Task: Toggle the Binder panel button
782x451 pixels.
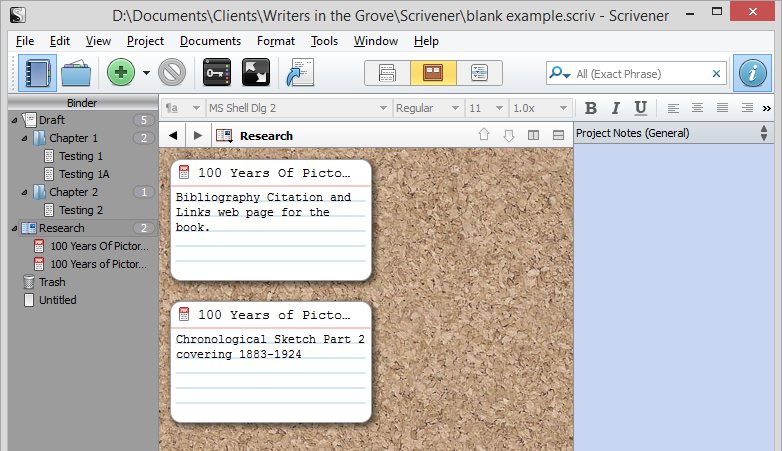Action: (x=37, y=73)
